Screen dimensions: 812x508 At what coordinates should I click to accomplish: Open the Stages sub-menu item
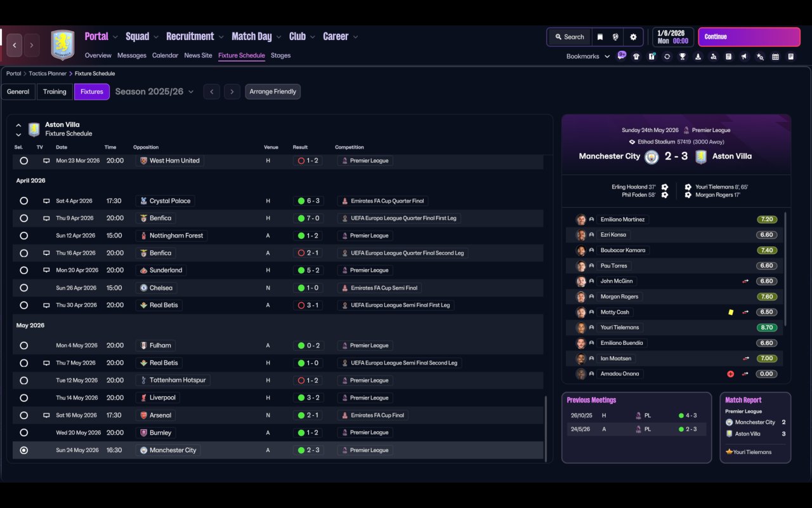(x=280, y=55)
